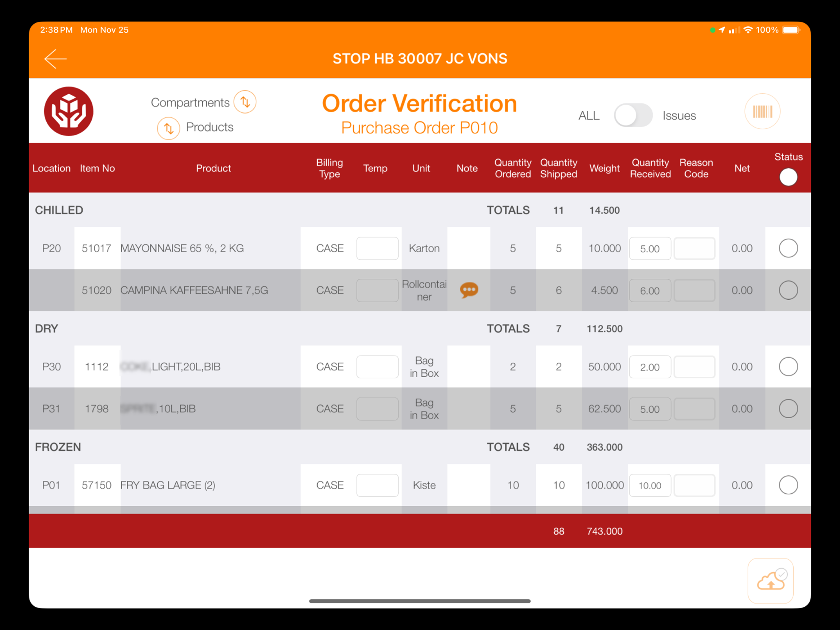Go back using the arrow icon
840x630 pixels.
[x=55, y=59]
